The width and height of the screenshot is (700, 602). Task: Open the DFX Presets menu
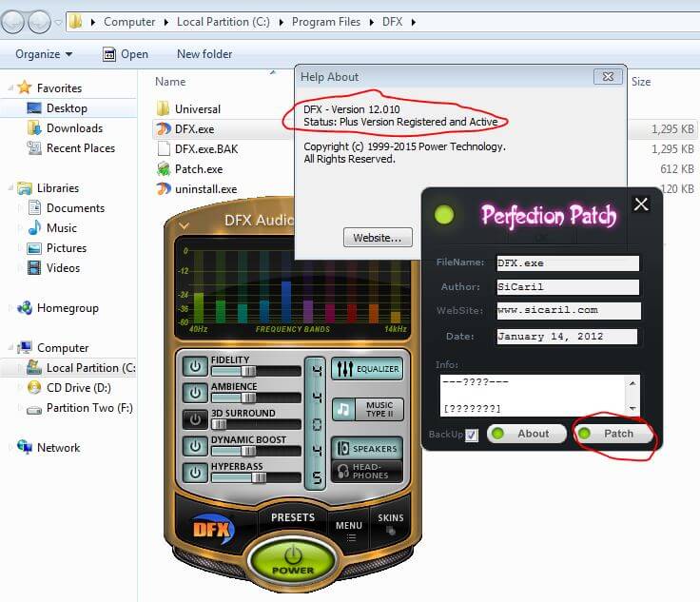pyautogui.click(x=293, y=517)
